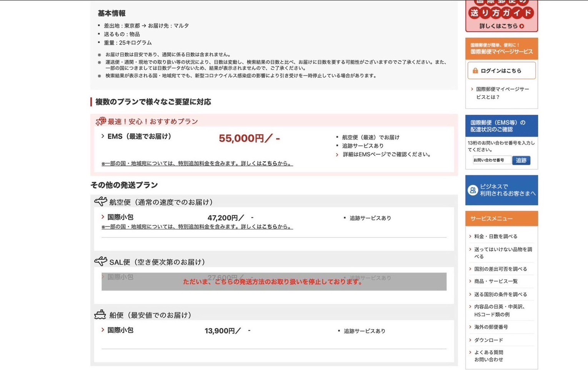Click the airplane icon next to 航空便
This screenshot has height=370, width=588.
[x=100, y=201]
